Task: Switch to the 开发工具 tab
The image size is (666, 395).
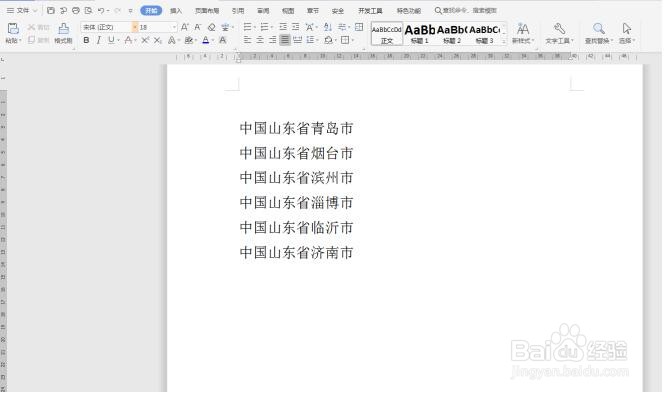Action: tap(370, 11)
